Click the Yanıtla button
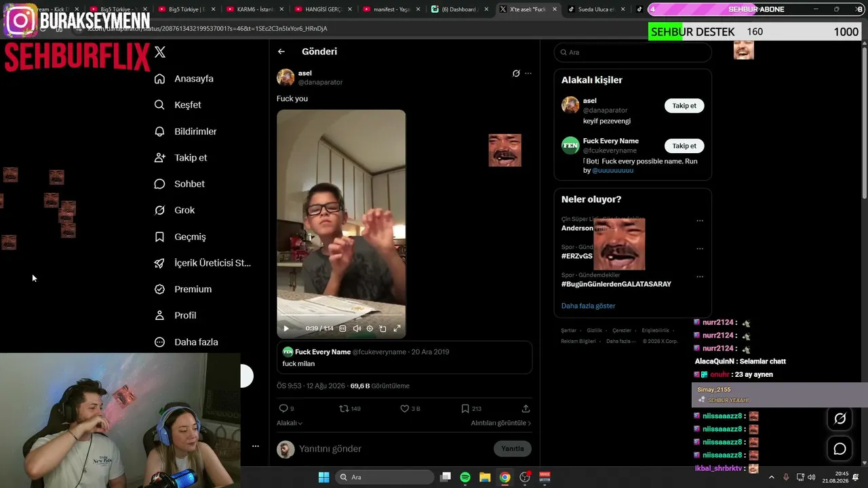Image resolution: width=868 pixels, height=488 pixels. 513,449
